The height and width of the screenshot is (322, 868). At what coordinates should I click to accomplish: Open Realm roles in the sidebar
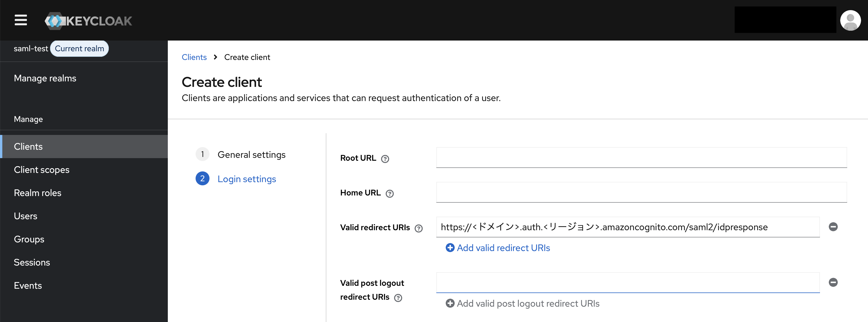click(x=84, y=193)
